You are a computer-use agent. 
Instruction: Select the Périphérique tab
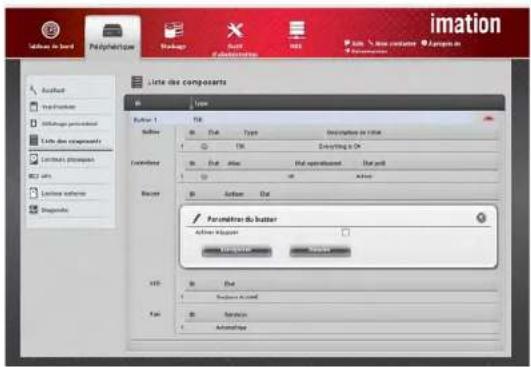point(112,37)
